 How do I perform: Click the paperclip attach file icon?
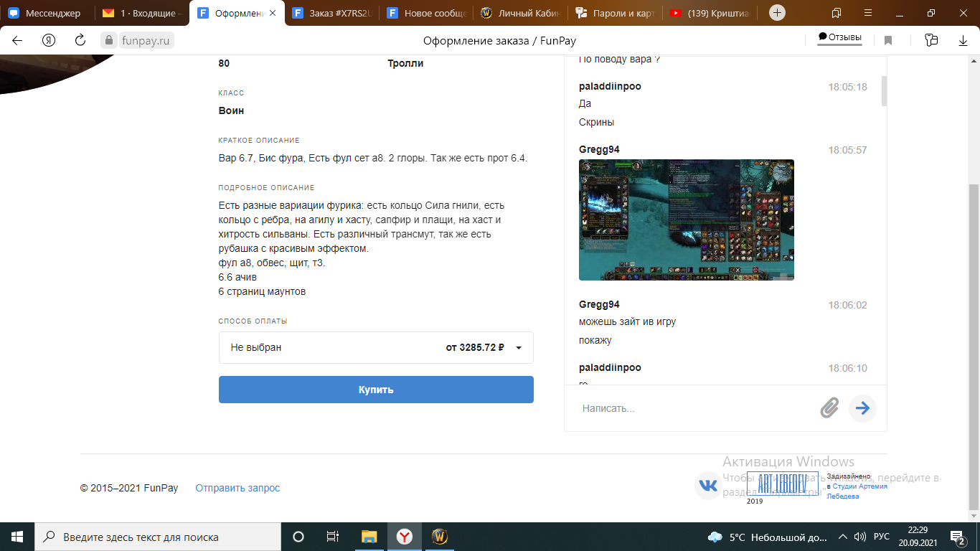[x=829, y=408]
